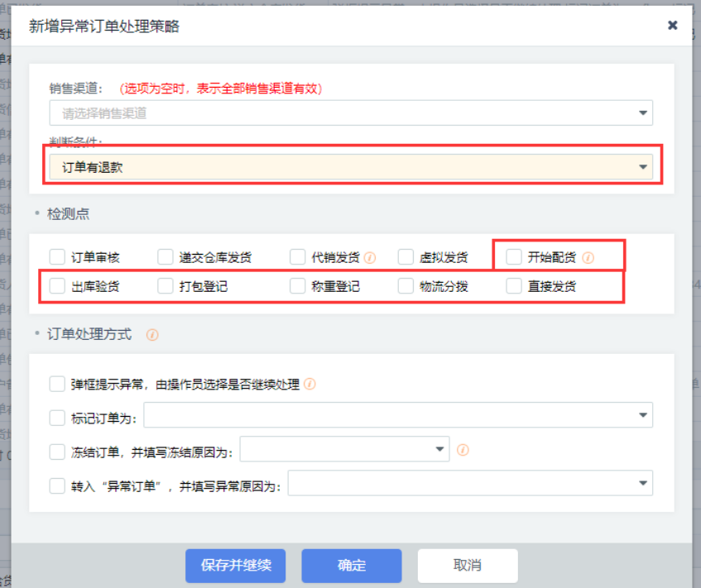Screen dimensions: 701x588
Task: Expand the 标记订单为 dropdown
Action: coord(398,415)
